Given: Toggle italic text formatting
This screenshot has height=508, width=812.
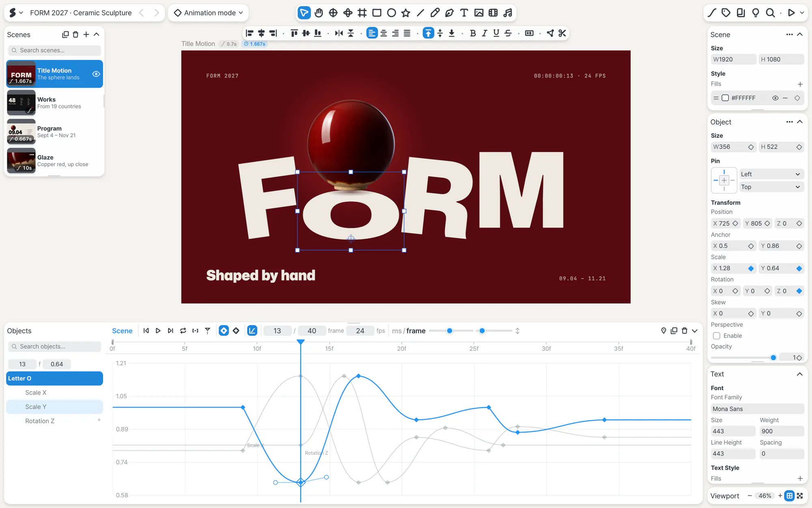Looking at the screenshot, I should (x=484, y=33).
